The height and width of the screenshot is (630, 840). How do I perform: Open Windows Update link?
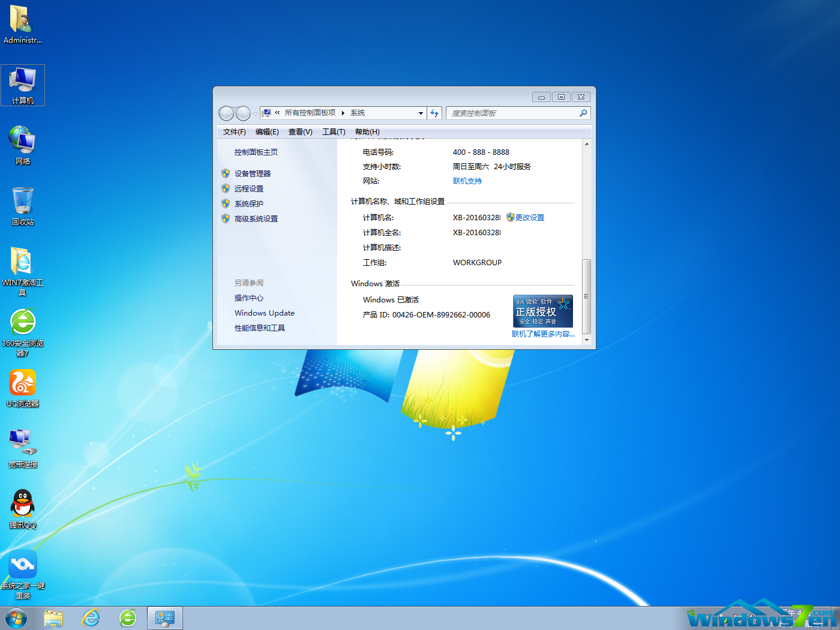click(x=265, y=313)
